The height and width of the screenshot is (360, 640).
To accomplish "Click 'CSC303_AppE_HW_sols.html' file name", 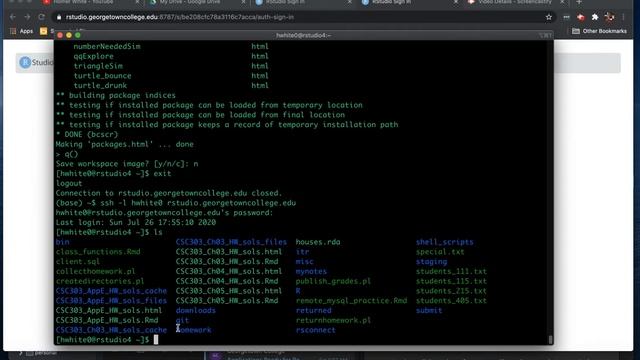I will (x=109, y=311).
